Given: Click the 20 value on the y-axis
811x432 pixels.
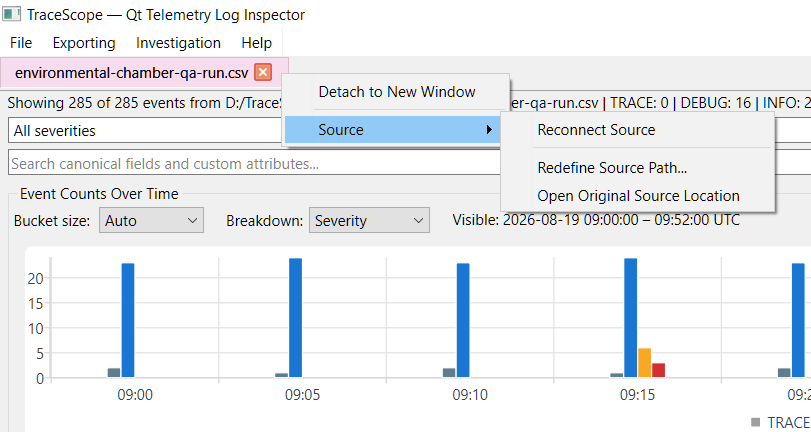Looking at the screenshot, I should click(x=35, y=278).
